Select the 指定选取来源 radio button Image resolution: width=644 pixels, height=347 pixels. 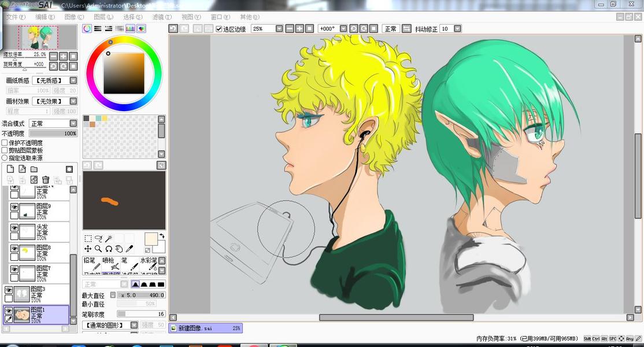click(x=5, y=158)
